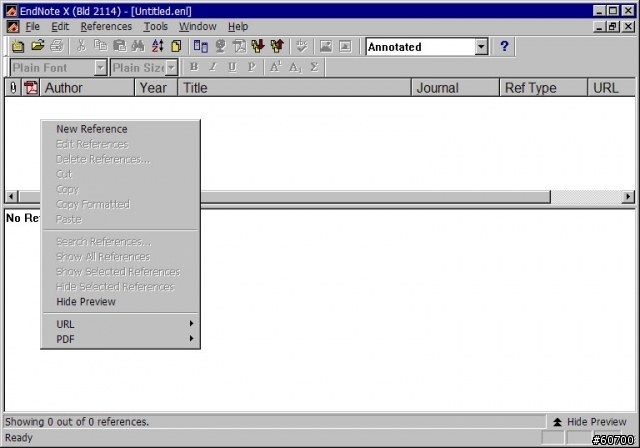This screenshot has width=640, height=448.
Task: Click 'Showing 0 out of 0 references.' status text
Action: [x=77, y=421]
